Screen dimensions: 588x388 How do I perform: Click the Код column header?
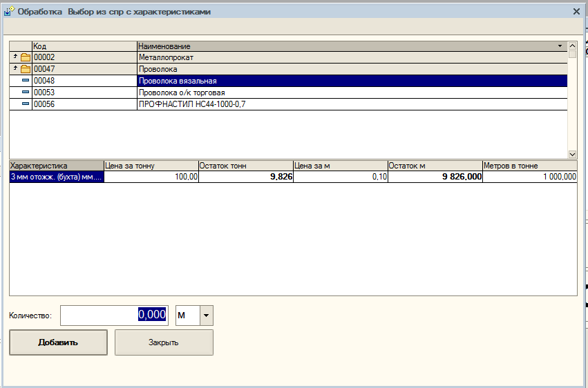(x=84, y=46)
